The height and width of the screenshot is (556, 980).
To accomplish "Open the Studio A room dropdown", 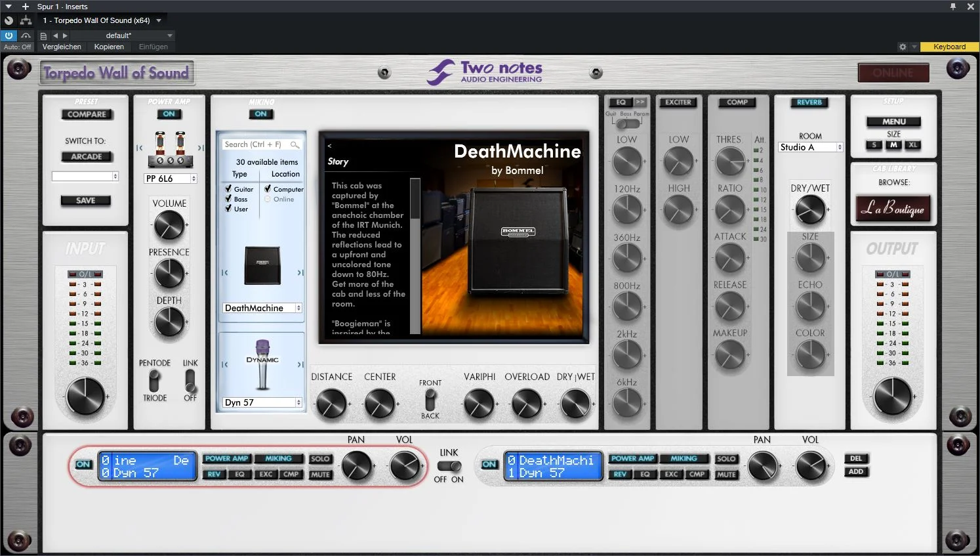I will (x=811, y=147).
